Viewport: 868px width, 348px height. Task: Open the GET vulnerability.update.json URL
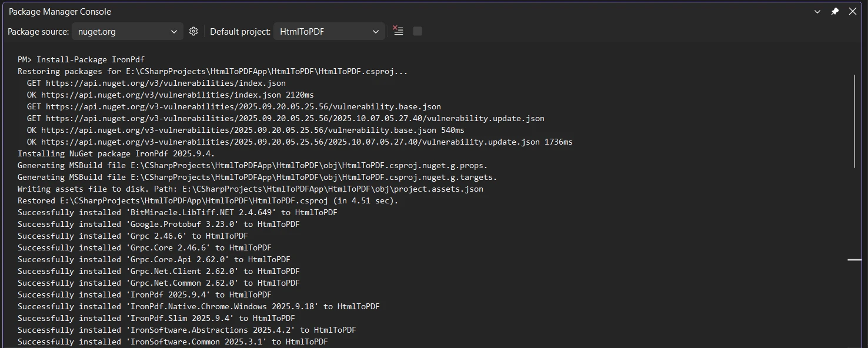tap(295, 118)
